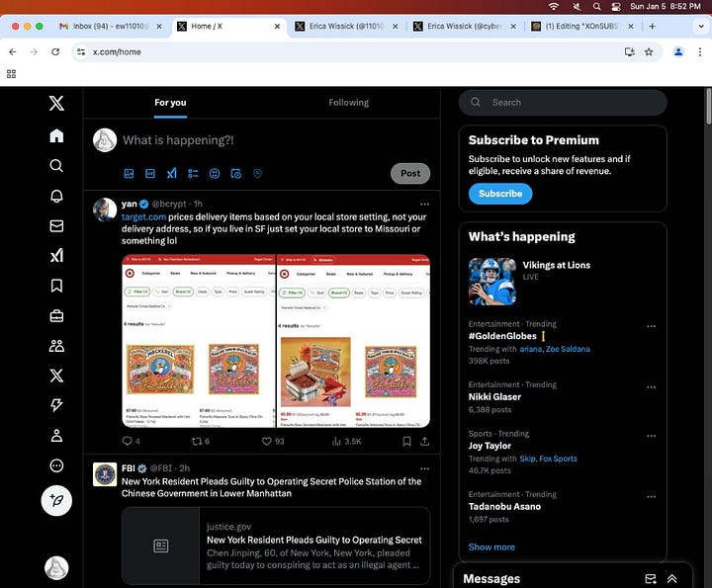Screen dimensions: 712x588
Task: Open more options on FBI post
Action: 424,468
